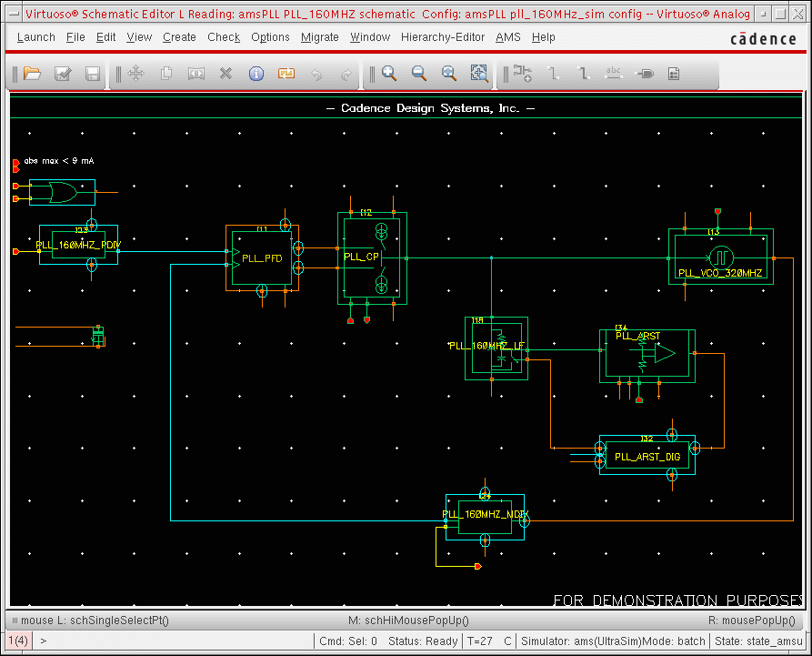Click the Open folder toolbar icon
Viewport: 812px width, 656px height.
(32, 74)
